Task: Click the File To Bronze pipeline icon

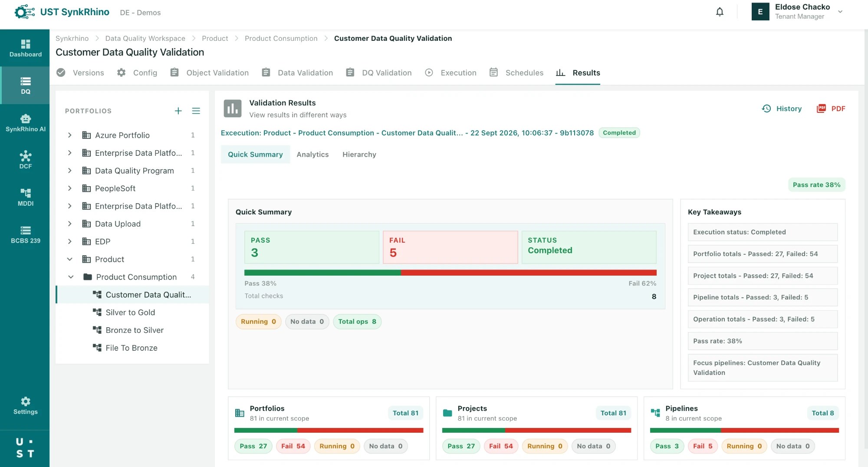Action: click(97, 348)
